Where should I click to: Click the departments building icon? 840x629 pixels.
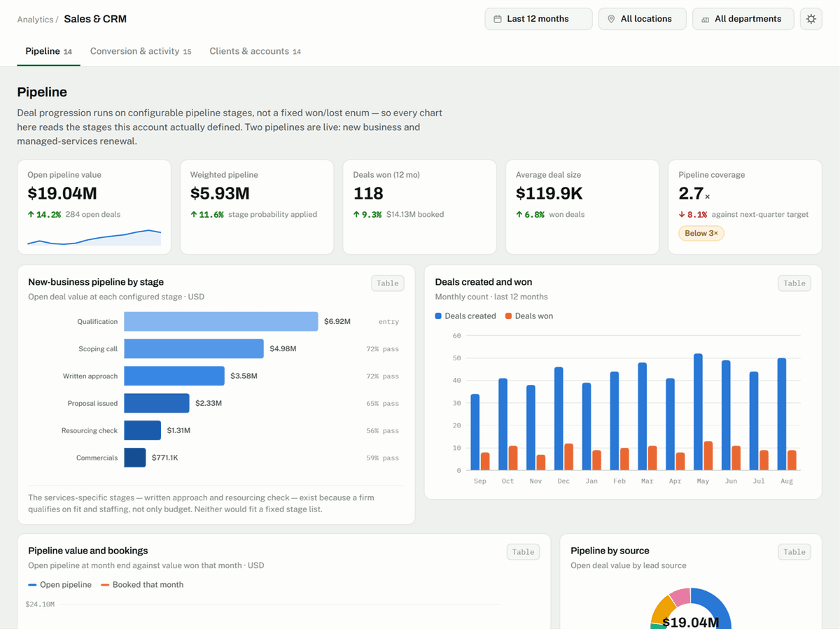[x=705, y=19]
